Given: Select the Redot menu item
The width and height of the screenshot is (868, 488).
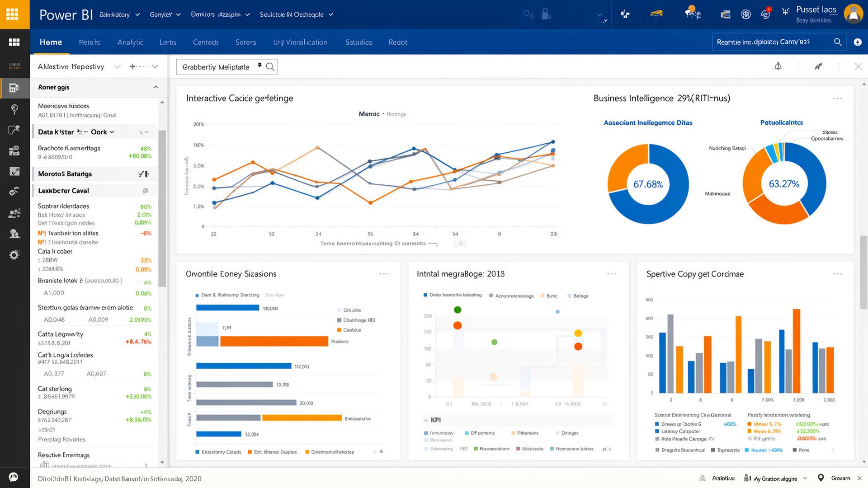Looking at the screenshot, I should click(397, 42).
